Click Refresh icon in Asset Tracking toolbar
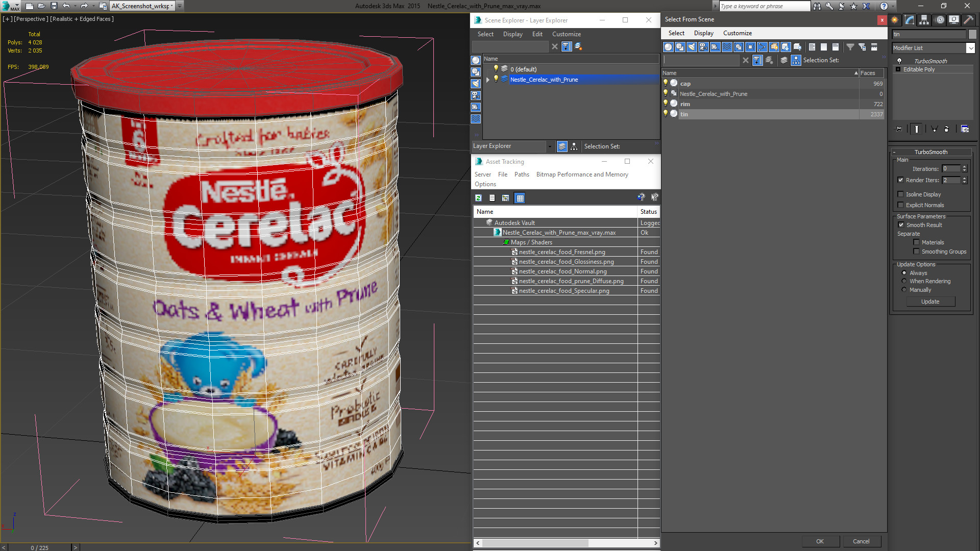Screen dimensions: 980x551 (478, 198)
